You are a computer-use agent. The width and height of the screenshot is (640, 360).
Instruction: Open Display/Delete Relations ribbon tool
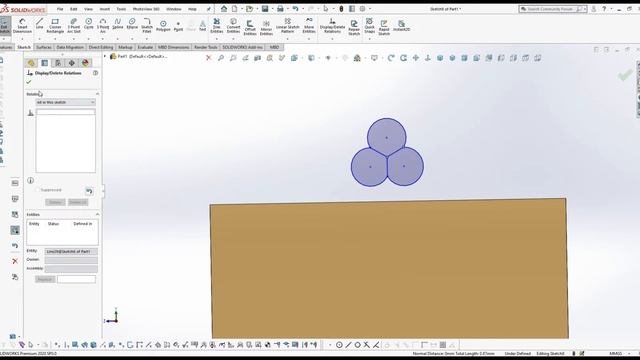(x=332, y=26)
